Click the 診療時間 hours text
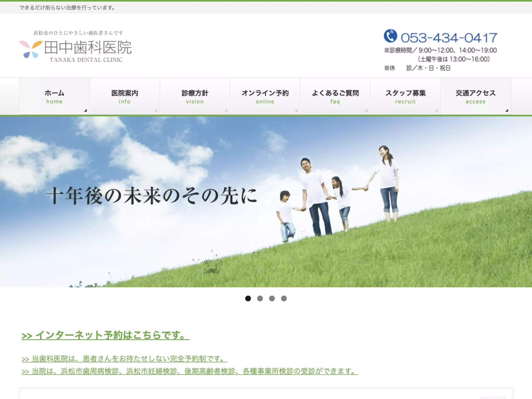Image resolution: width=532 pixels, height=399 pixels. 441,55
